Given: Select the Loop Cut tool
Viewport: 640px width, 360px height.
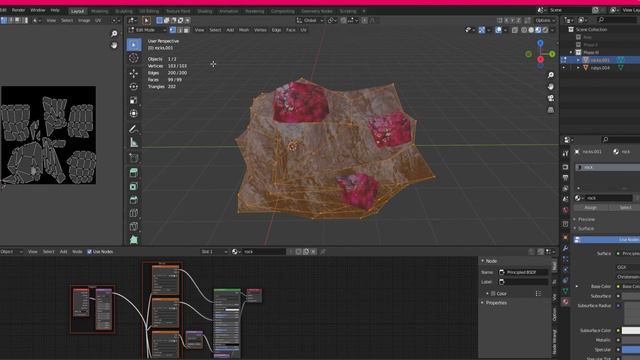Looking at the screenshot, I should 134,213.
